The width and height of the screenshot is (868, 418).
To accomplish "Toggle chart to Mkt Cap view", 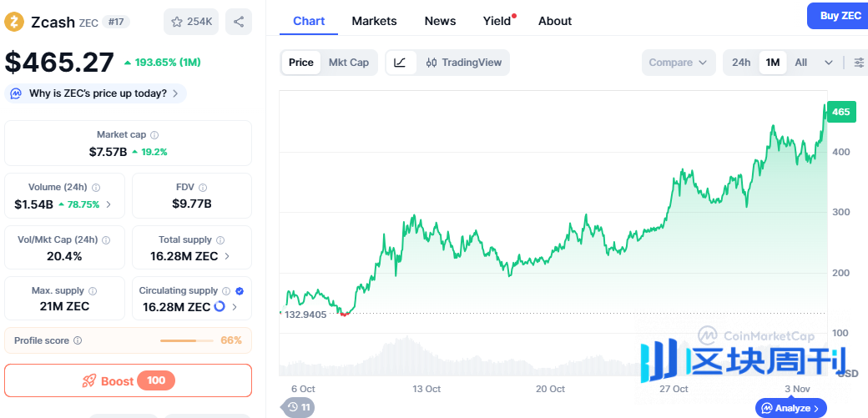I will click(x=349, y=63).
